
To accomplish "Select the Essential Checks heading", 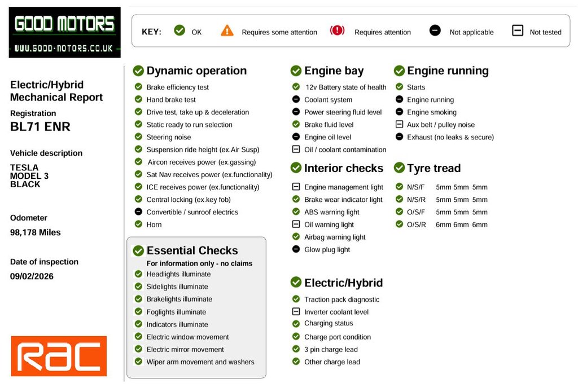I will [x=192, y=250].
